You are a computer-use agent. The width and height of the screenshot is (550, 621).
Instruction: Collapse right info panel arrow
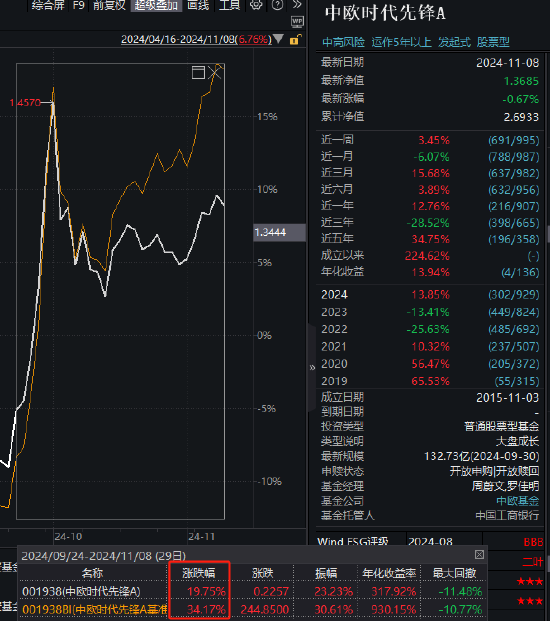312,368
